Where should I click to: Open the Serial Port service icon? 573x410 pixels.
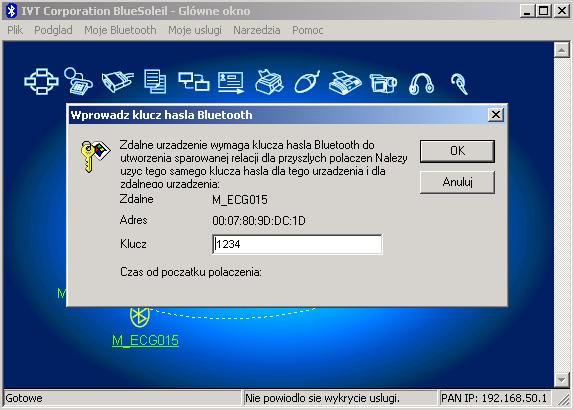point(117,81)
